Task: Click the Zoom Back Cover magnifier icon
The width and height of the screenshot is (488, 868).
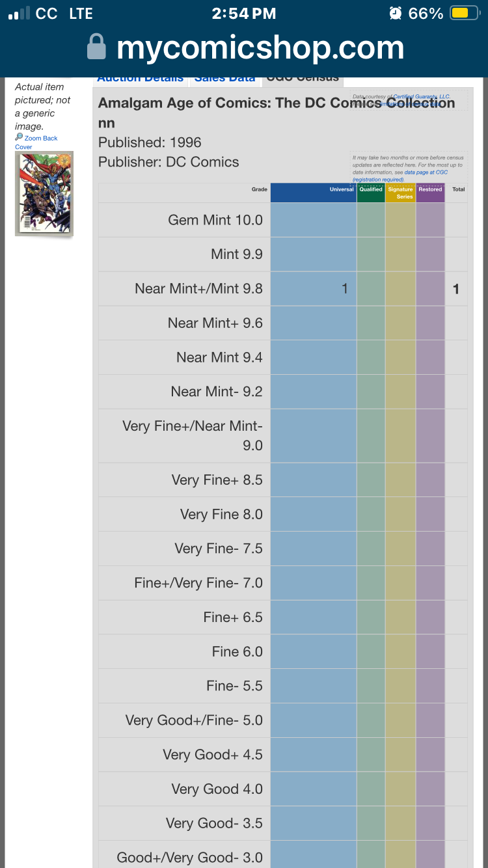Action: coord(19,138)
